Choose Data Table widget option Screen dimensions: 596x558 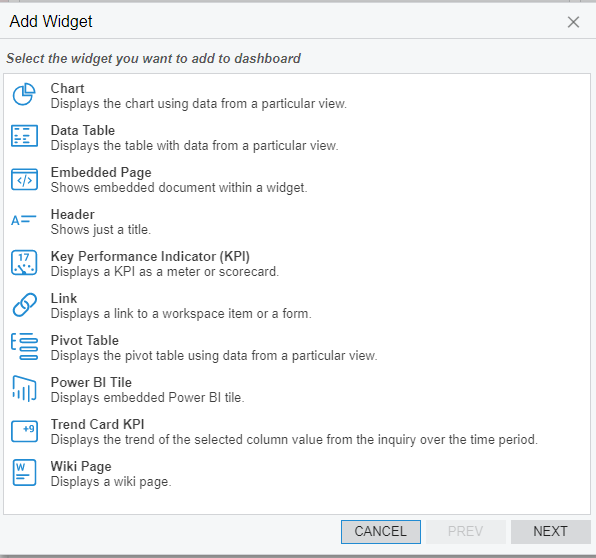tap(83, 130)
